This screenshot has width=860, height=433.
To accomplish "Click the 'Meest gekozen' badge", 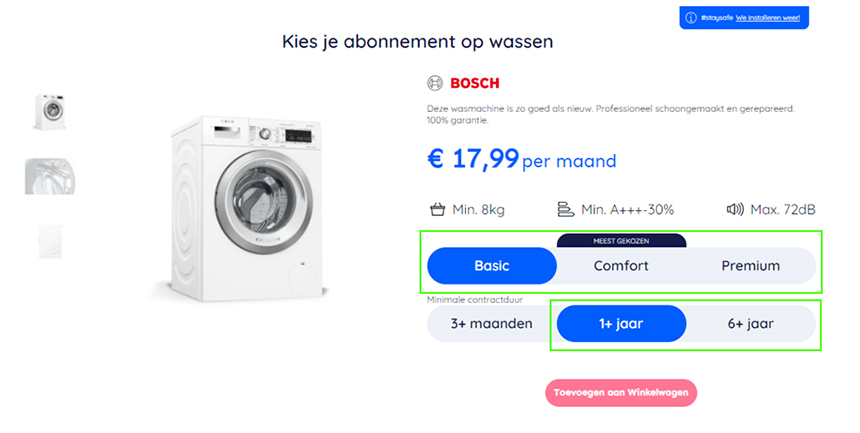I will [621, 240].
